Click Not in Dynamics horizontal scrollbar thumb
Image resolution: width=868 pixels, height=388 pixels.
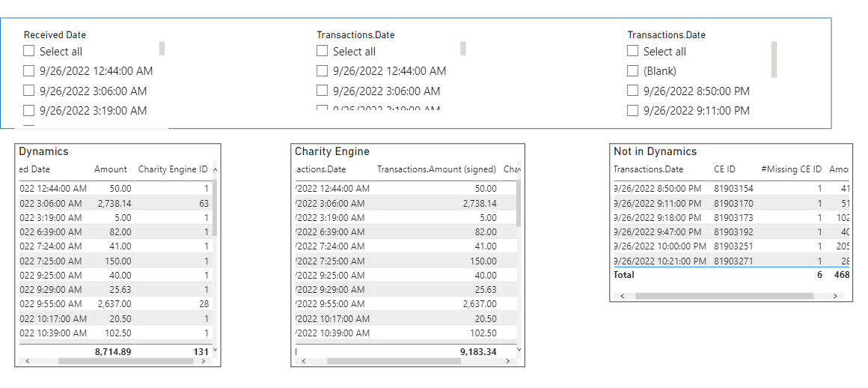(724, 297)
